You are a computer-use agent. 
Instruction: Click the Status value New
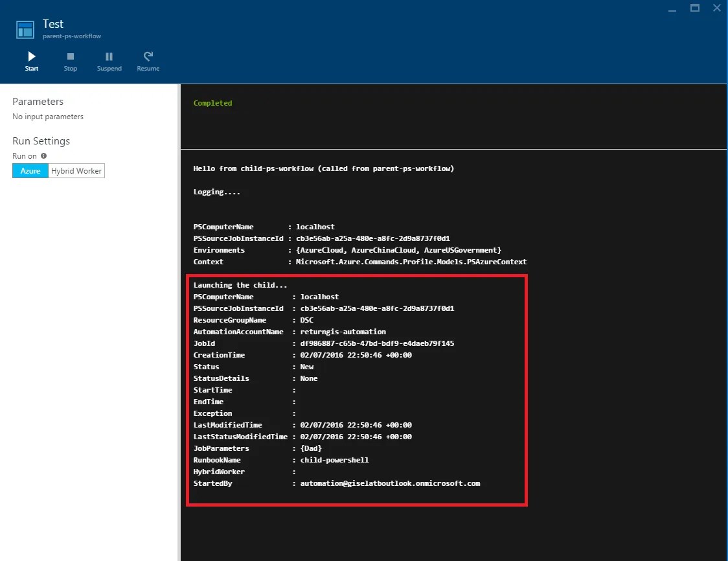[x=306, y=367]
